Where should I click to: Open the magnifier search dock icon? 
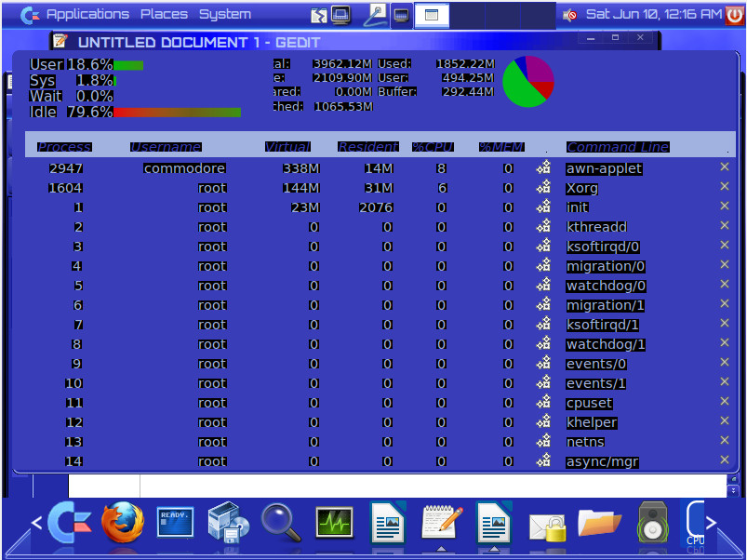coord(281,523)
